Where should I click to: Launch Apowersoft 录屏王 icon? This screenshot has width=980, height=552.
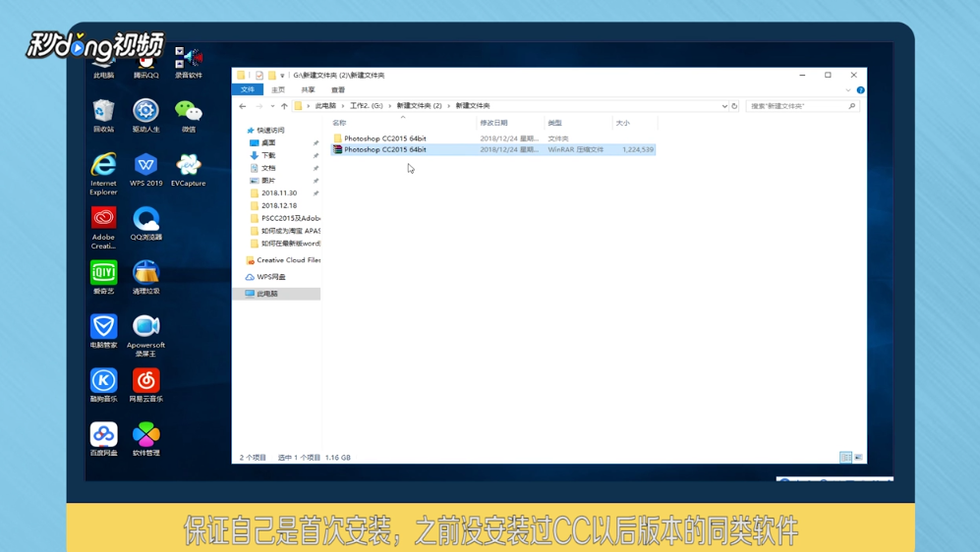[145, 335]
